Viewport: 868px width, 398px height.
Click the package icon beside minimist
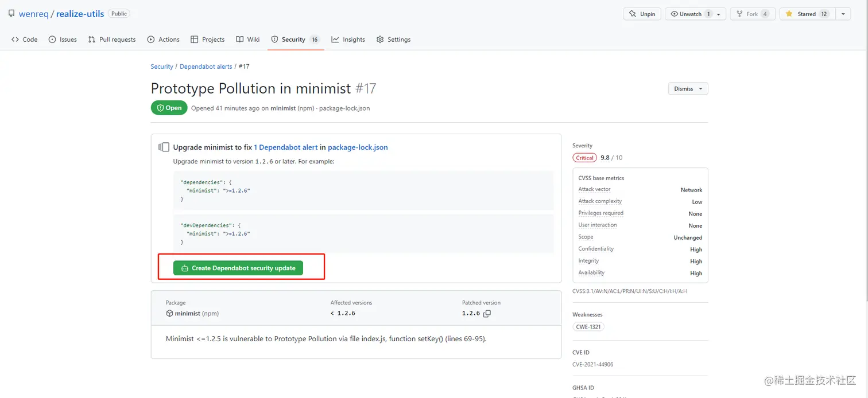click(169, 313)
